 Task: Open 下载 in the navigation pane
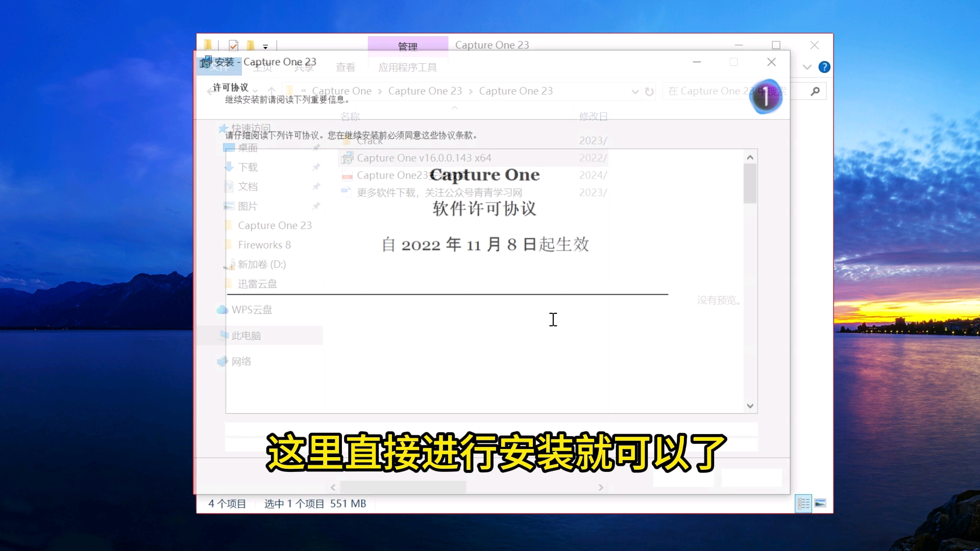click(x=248, y=167)
